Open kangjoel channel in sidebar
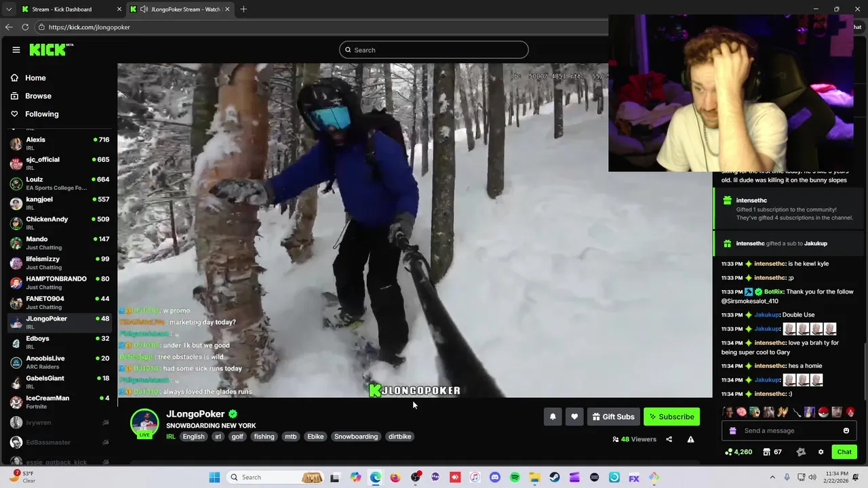Viewport: 868px width, 488px height. [x=58, y=203]
